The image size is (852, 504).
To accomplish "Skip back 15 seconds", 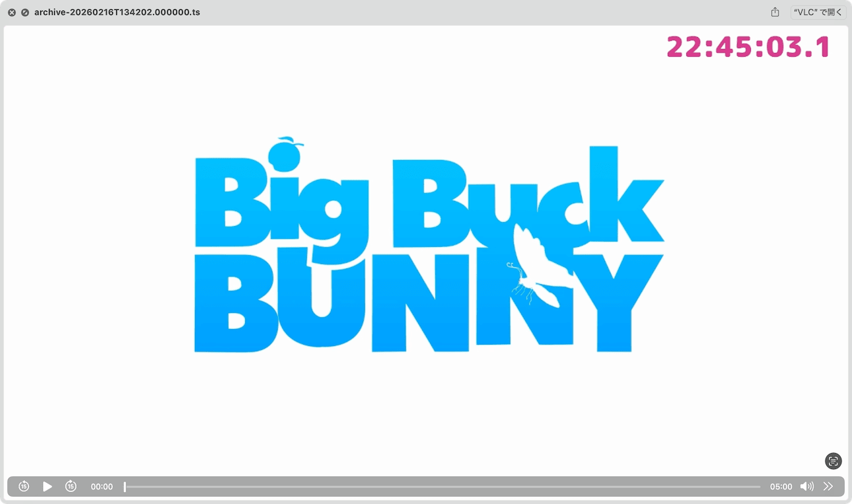I will 24,486.
